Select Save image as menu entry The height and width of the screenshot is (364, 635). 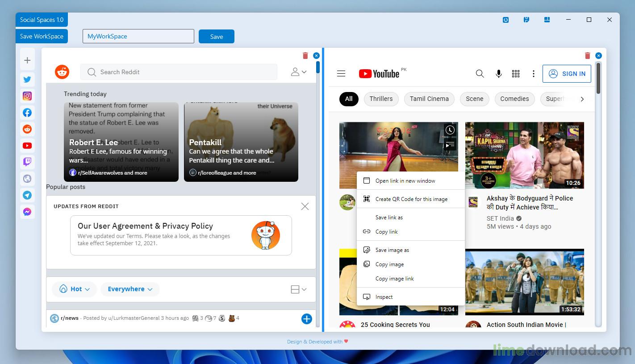pos(392,250)
